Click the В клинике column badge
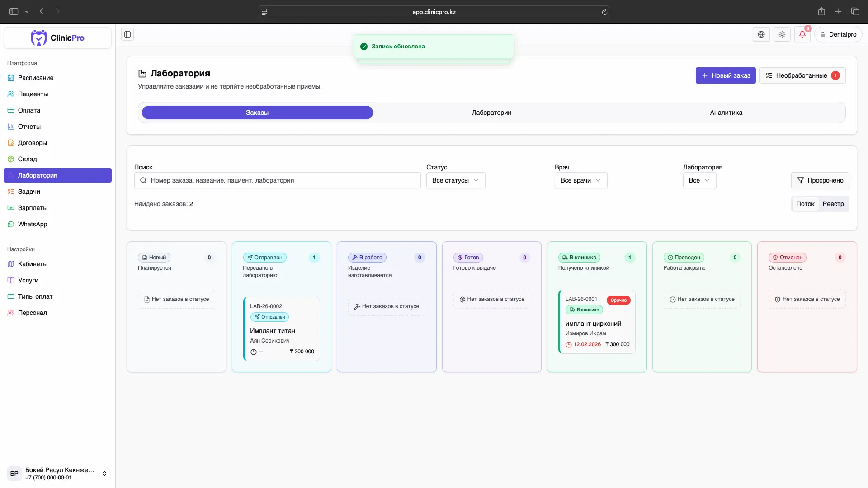Viewport: 868px width, 488px height. coord(579,258)
